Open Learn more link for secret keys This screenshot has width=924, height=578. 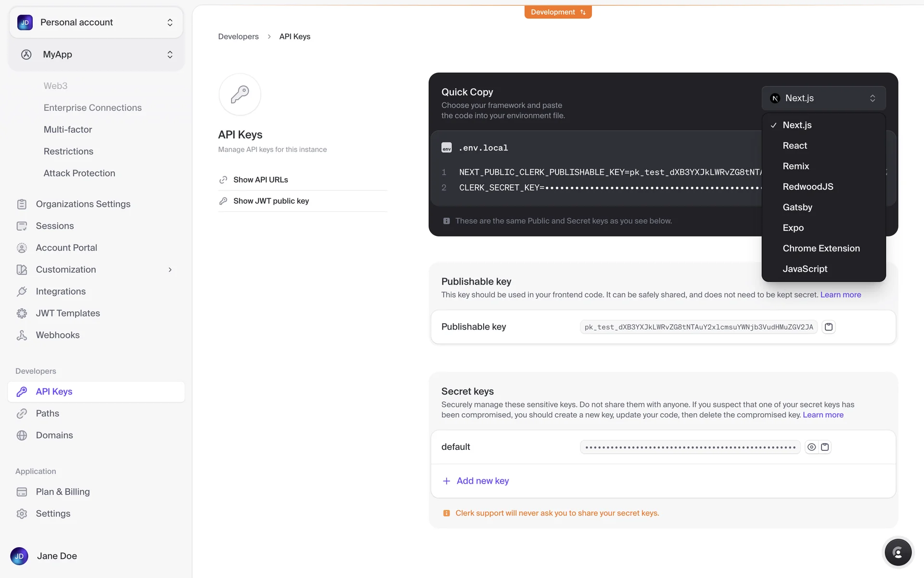[823, 415]
